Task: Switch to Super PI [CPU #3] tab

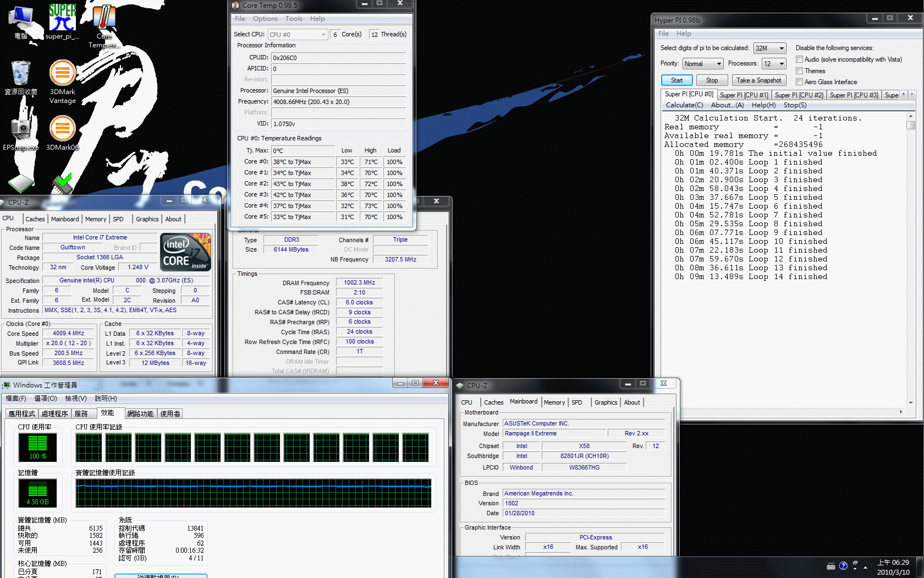Action: click(x=854, y=95)
